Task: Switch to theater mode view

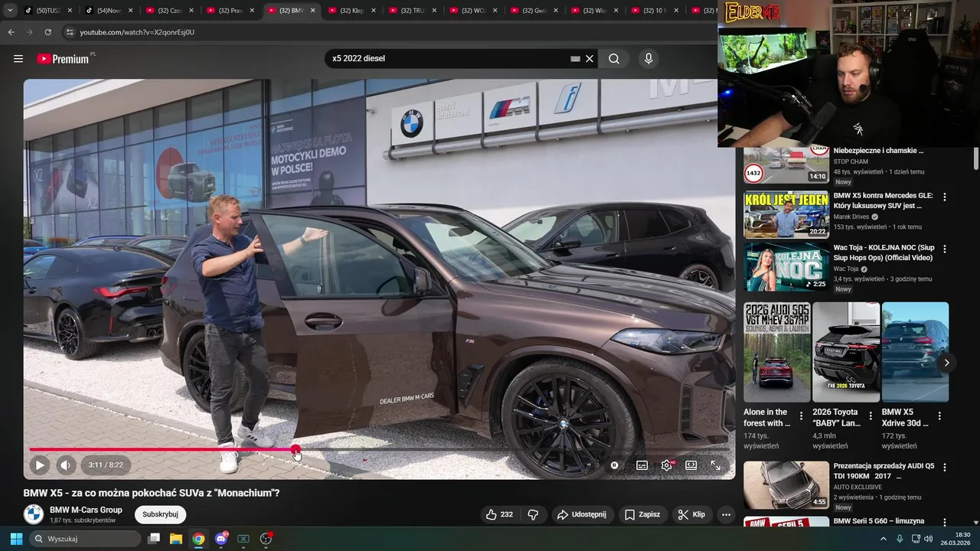Action: point(691,465)
